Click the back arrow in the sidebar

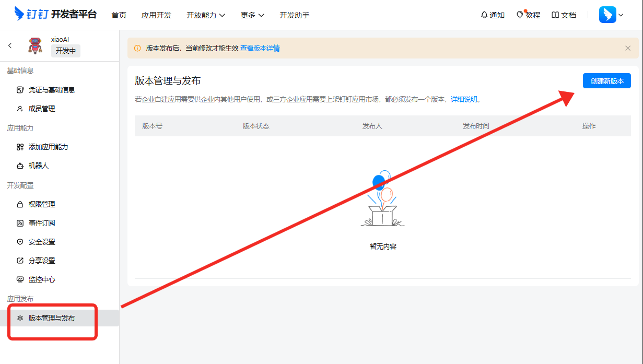pos(10,45)
